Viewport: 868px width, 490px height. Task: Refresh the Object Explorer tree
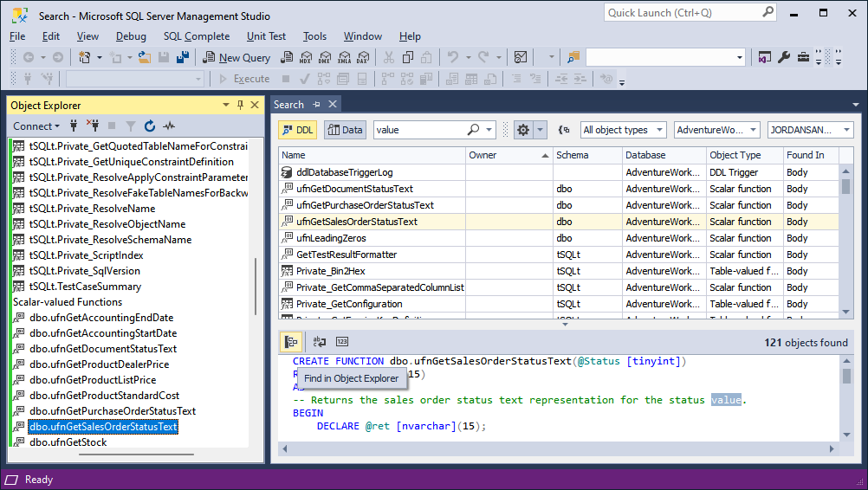[150, 126]
